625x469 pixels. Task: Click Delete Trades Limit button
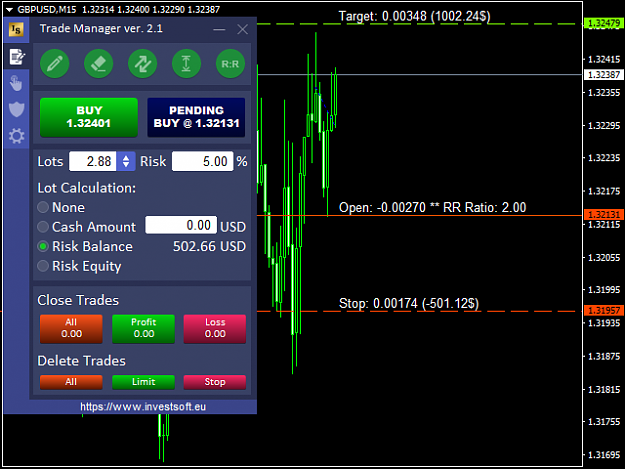tap(143, 382)
